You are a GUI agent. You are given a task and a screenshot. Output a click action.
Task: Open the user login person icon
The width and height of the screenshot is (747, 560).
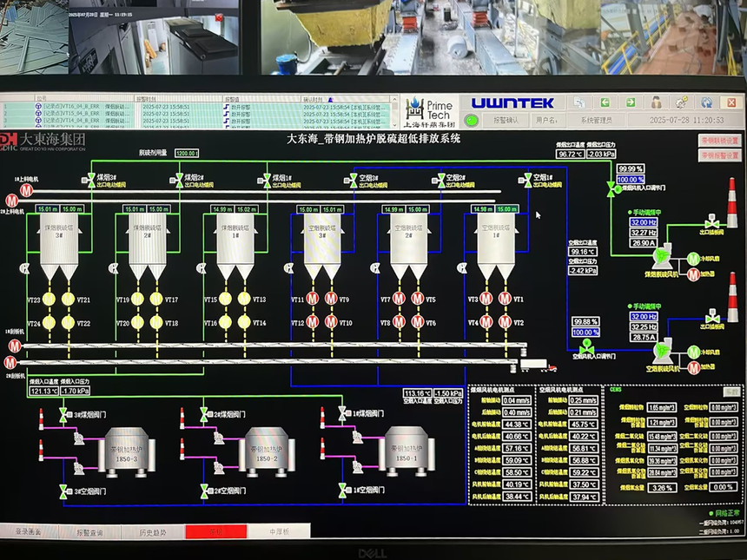[x=656, y=102]
